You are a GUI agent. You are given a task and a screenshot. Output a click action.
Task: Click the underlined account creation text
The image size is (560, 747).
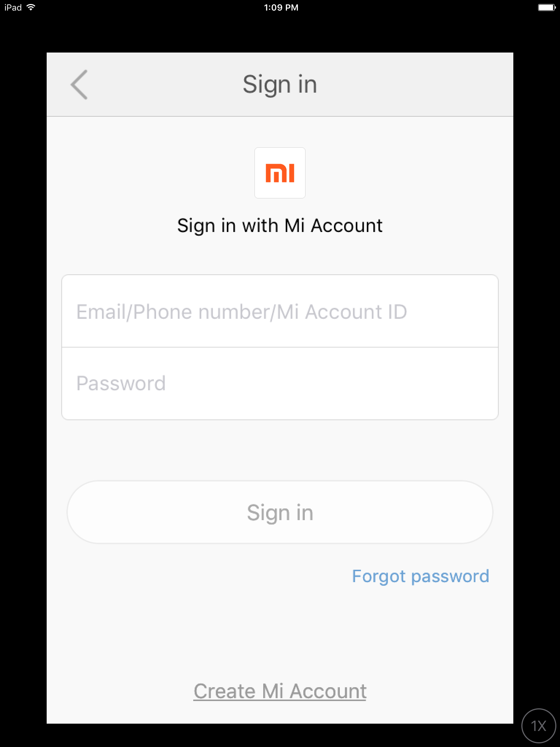coord(280,691)
